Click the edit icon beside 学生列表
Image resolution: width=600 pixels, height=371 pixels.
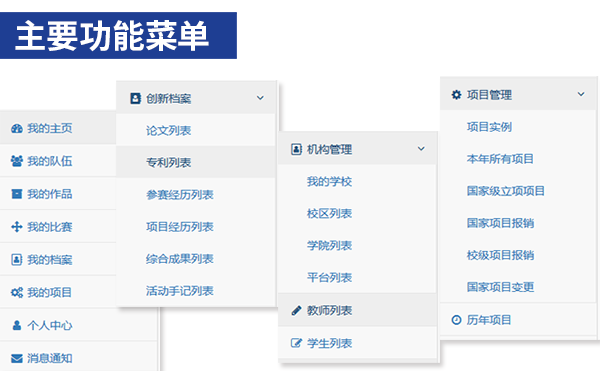click(x=297, y=343)
